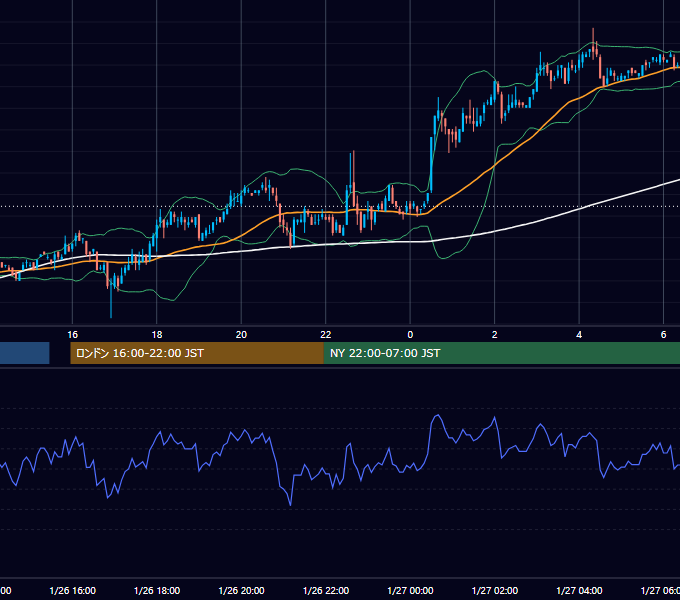Click the 0 hour label on price chart axis
The width and height of the screenshot is (680, 600).
click(x=410, y=335)
